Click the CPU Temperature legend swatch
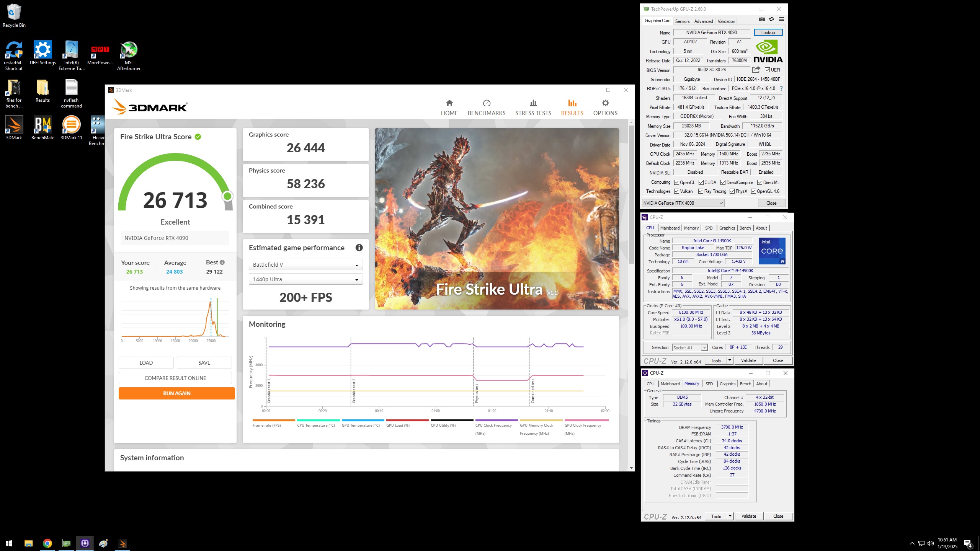Screen dimensions: 980x551 click(318, 420)
